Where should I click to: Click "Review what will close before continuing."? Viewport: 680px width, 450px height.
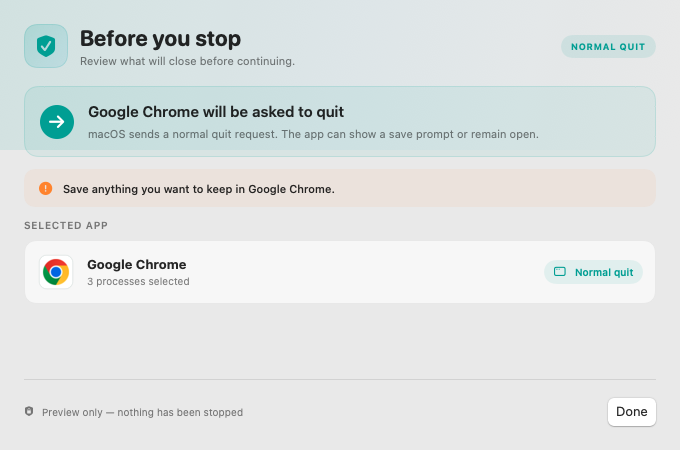click(187, 61)
